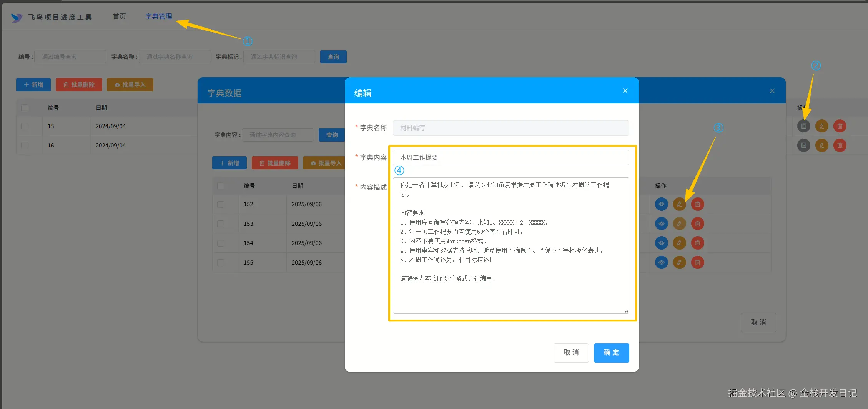Close the 字典数据 dialog with the X
Screen dimensions: 868x409
pos(772,91)
